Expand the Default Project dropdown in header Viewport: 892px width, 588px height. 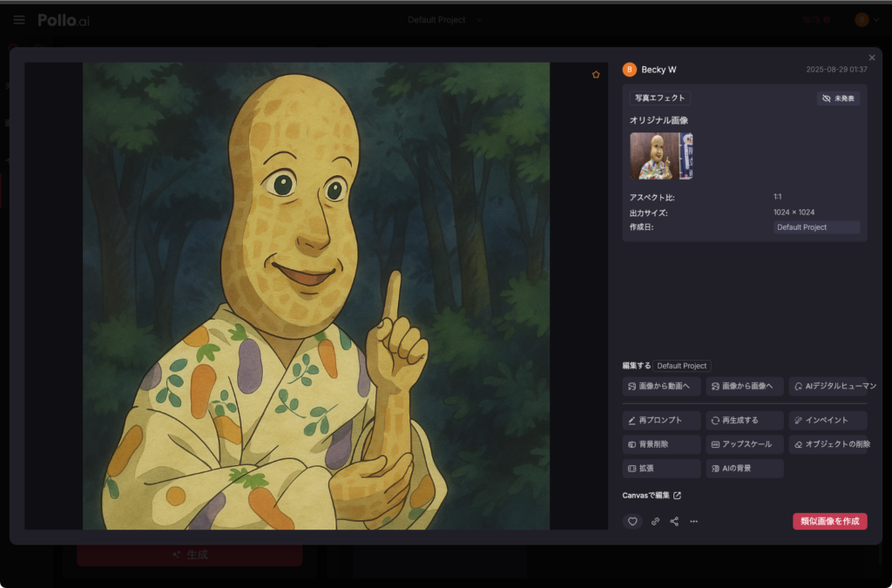tap(445, 20)
